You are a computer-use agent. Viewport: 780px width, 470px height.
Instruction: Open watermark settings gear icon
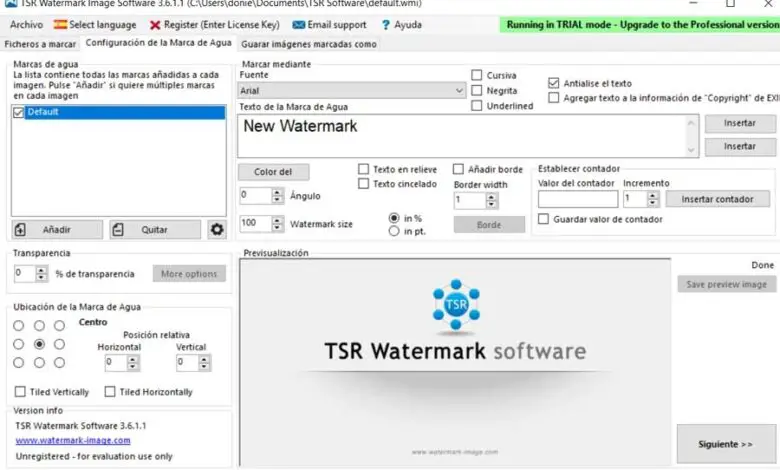tap(217, 229)
